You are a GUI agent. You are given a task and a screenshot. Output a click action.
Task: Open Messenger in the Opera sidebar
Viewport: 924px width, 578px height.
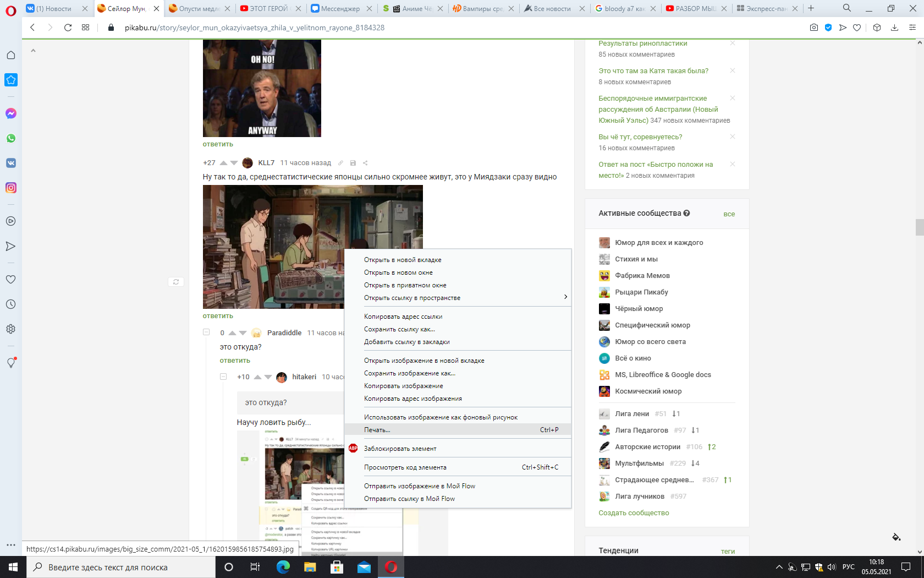(11, 113)
